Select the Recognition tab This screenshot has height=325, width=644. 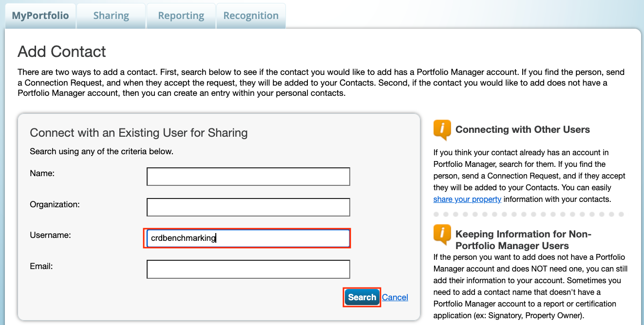pos(251,16)
